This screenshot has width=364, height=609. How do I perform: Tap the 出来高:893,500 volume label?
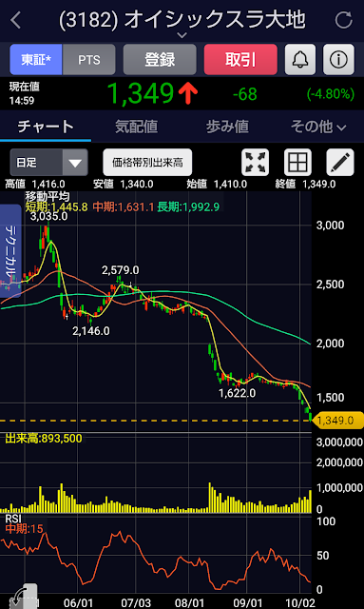pyautogui.click(x=44, y=439)
